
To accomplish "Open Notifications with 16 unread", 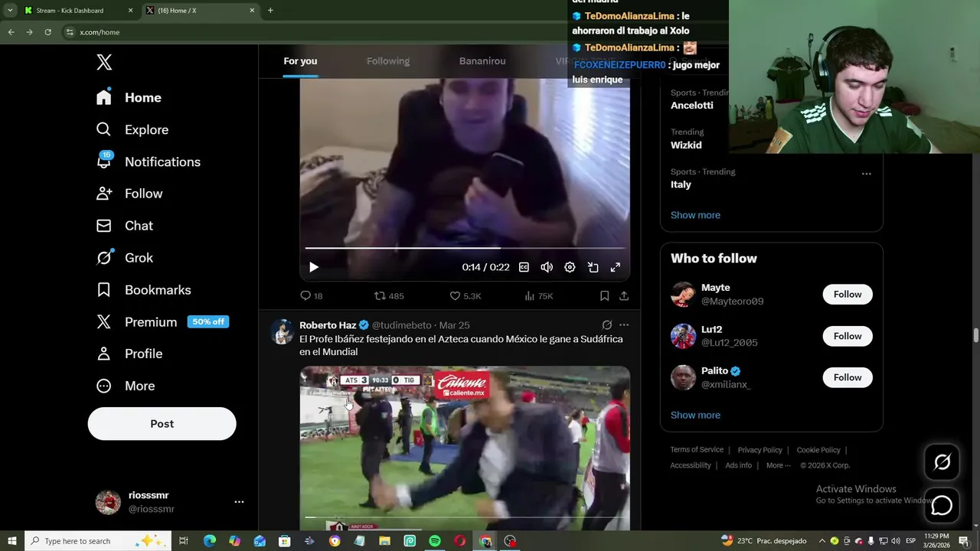I will [148, 161].
